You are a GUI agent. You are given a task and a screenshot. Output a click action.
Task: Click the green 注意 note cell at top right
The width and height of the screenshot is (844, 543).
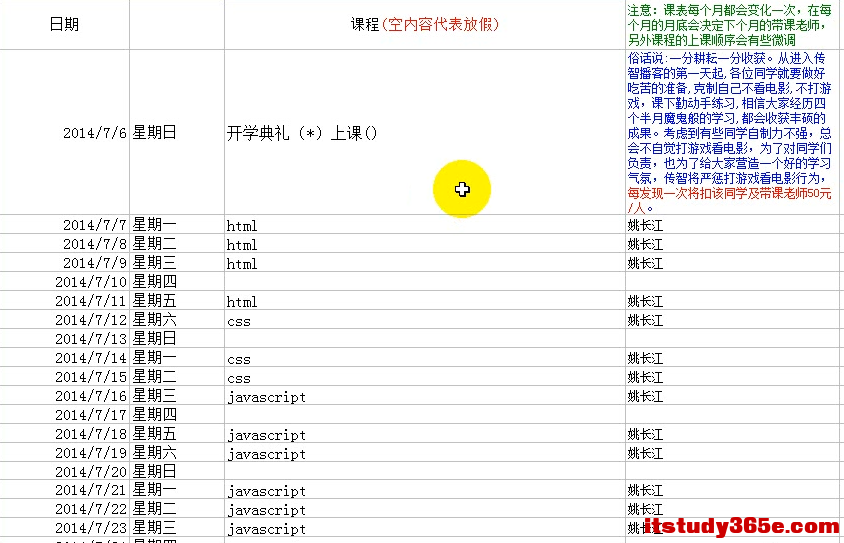pyautogui.click(x=732, y=25)
